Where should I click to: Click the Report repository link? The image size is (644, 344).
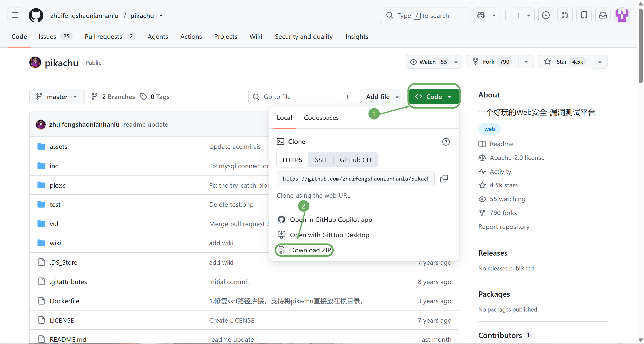[504, 227]
